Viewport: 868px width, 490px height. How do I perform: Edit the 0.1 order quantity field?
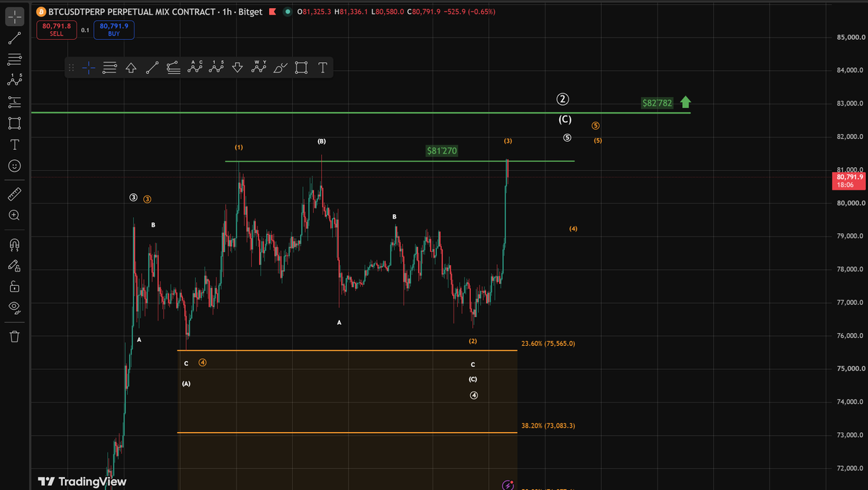[x=85, y=30]
